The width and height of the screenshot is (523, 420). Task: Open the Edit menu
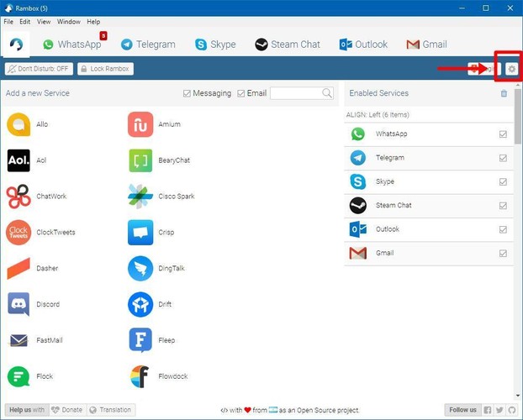coord(24,22)
